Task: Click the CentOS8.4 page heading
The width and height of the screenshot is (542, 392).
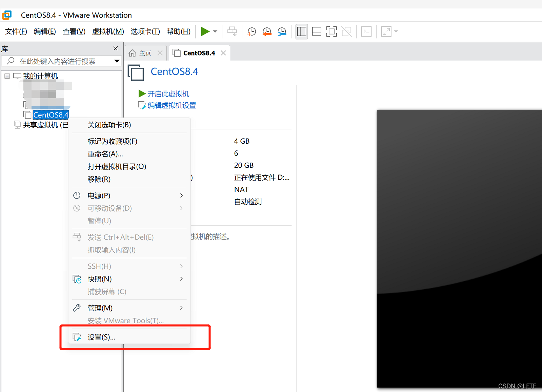Action: (174, 71)
